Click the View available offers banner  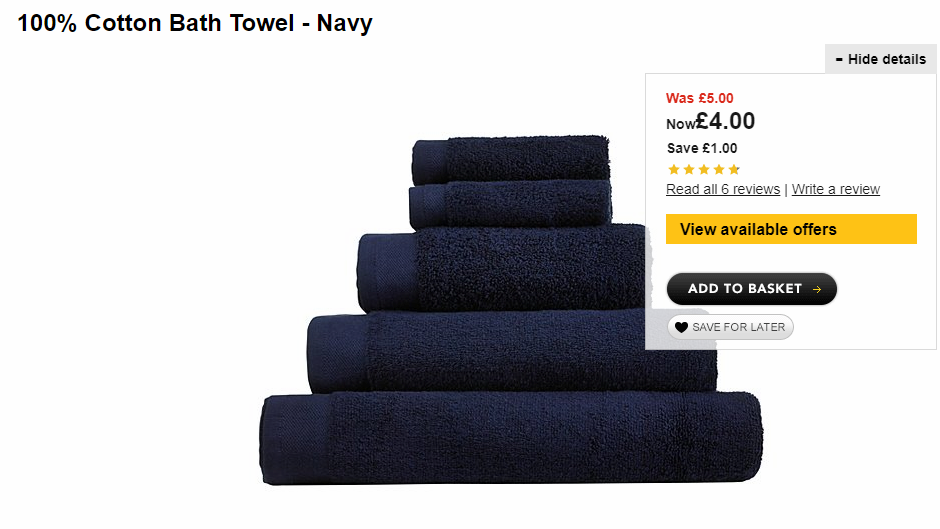(791, 229)
